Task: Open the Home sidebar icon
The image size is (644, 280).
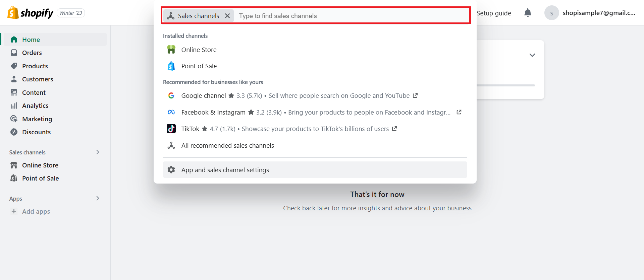Action: [14, 40]
